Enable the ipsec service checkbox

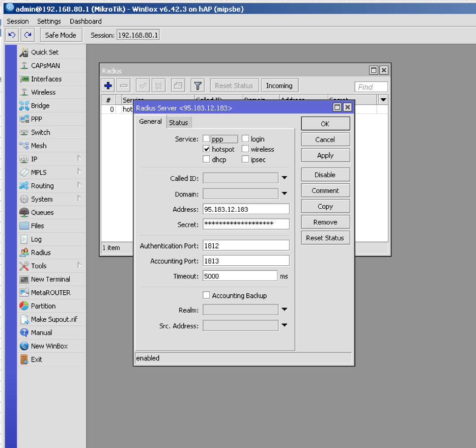pos(245,159)
